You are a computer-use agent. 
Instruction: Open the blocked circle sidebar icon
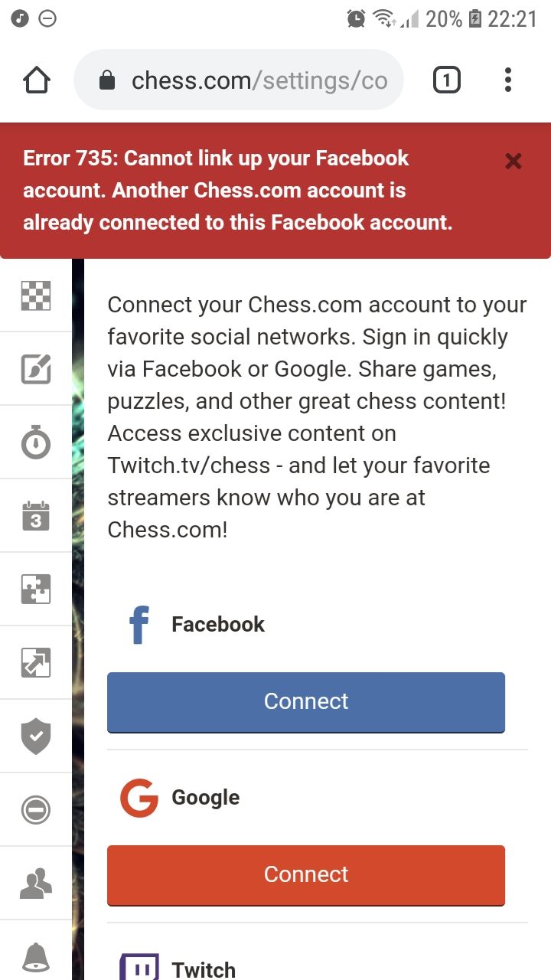pos(35,810)
